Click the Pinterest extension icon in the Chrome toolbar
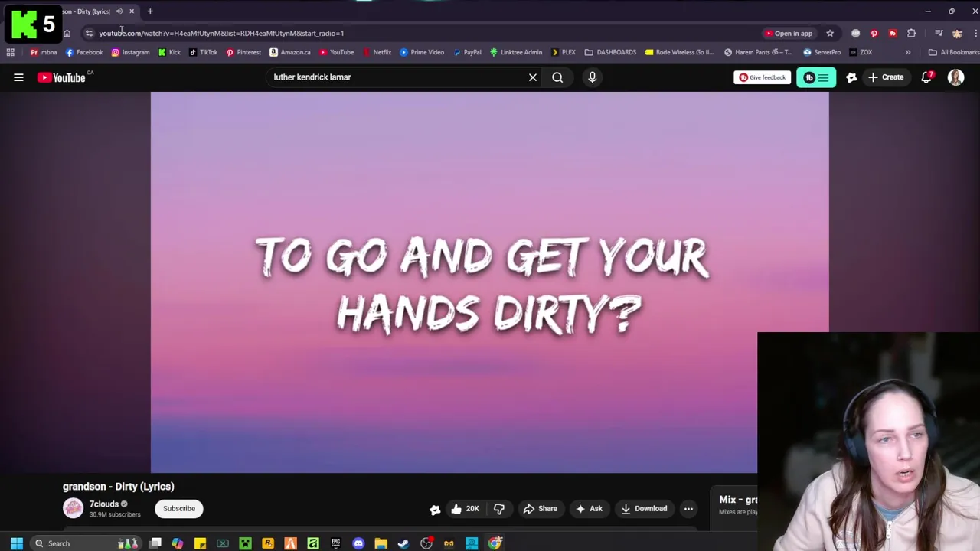This screenshot has height=551, width=980. 874,34
